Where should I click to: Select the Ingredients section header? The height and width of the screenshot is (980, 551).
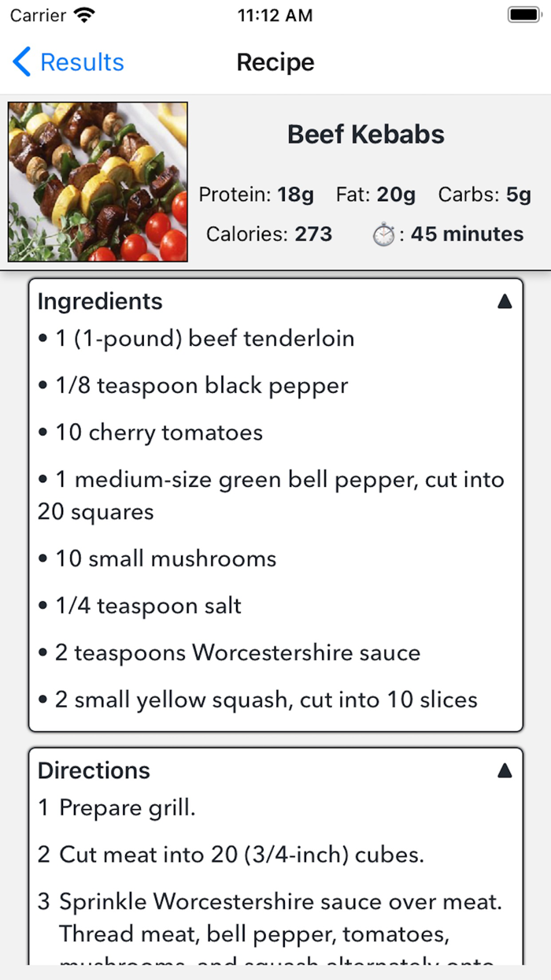99,301
